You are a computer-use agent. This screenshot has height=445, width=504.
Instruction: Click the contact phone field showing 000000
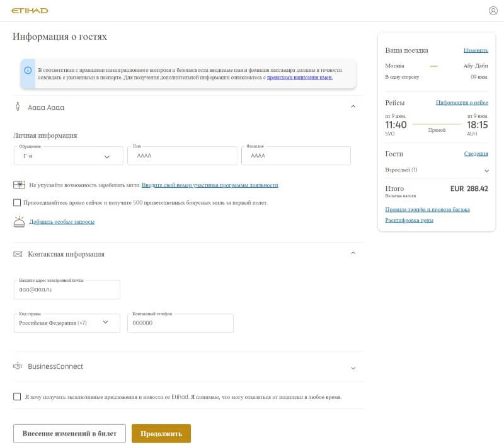[180, 323]
